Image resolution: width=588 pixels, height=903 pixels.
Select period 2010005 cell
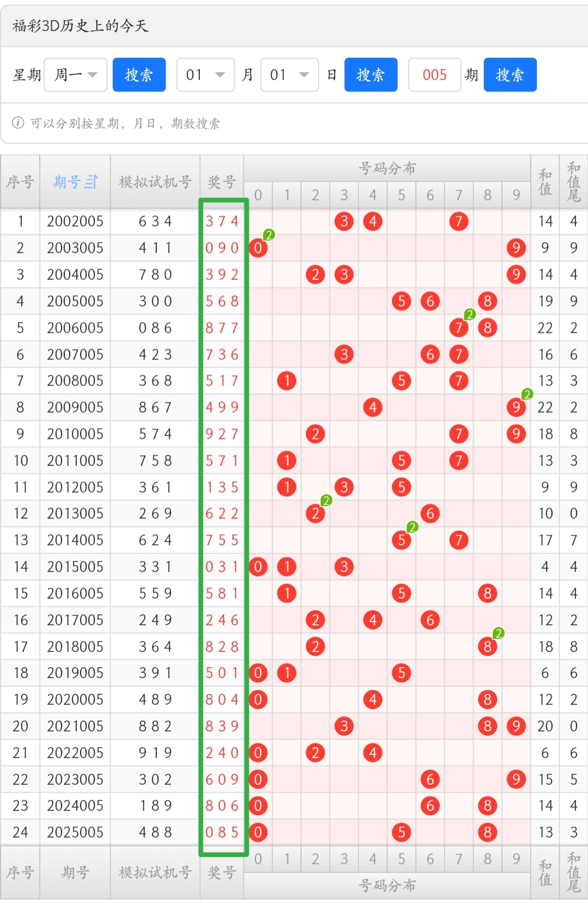click(x=75, y=434)
